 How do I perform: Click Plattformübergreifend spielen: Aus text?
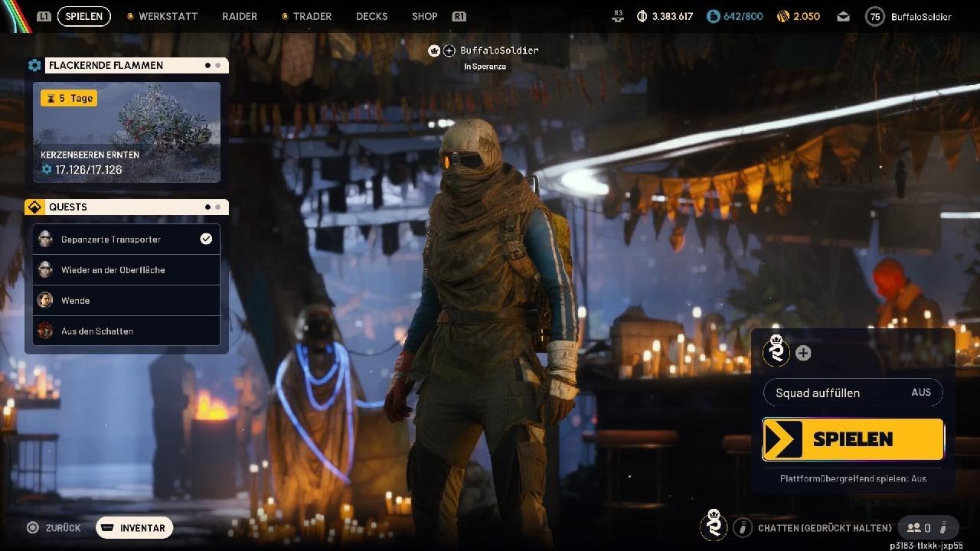pos(853,478)
